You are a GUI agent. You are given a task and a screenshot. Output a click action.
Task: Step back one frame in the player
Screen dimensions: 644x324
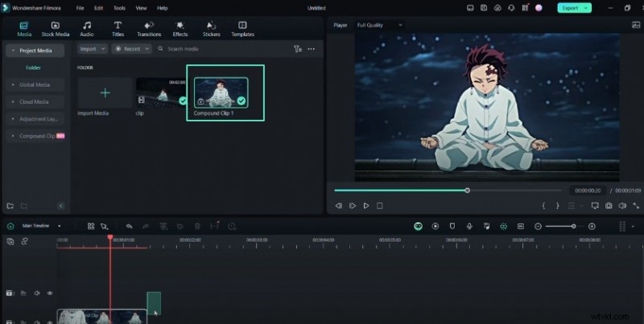pos(338,206)
